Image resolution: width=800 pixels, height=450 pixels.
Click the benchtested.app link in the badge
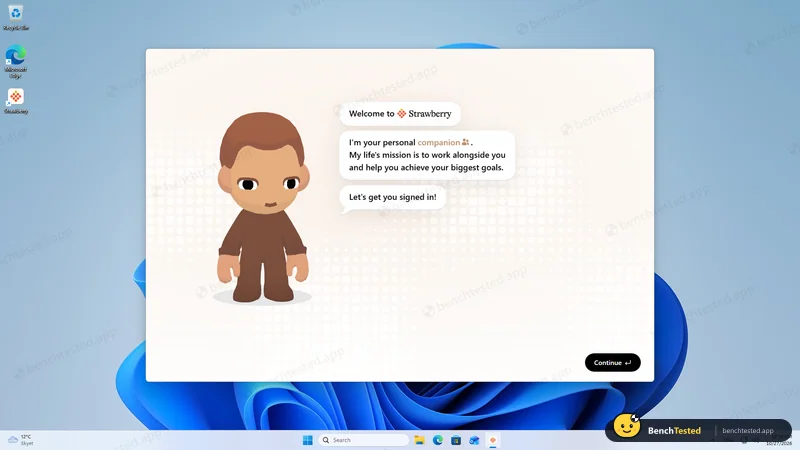[748, 431]
